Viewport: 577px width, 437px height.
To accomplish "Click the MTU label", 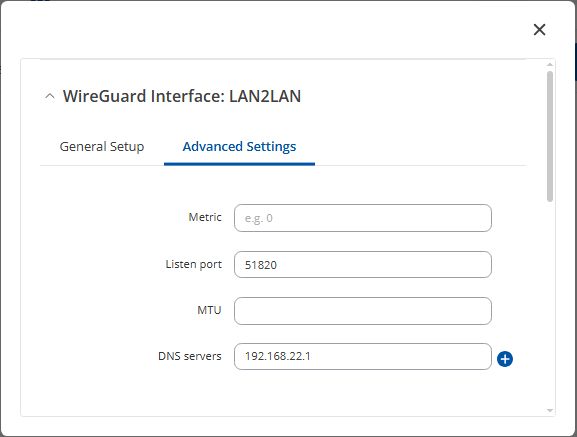I will click(209, 310).
